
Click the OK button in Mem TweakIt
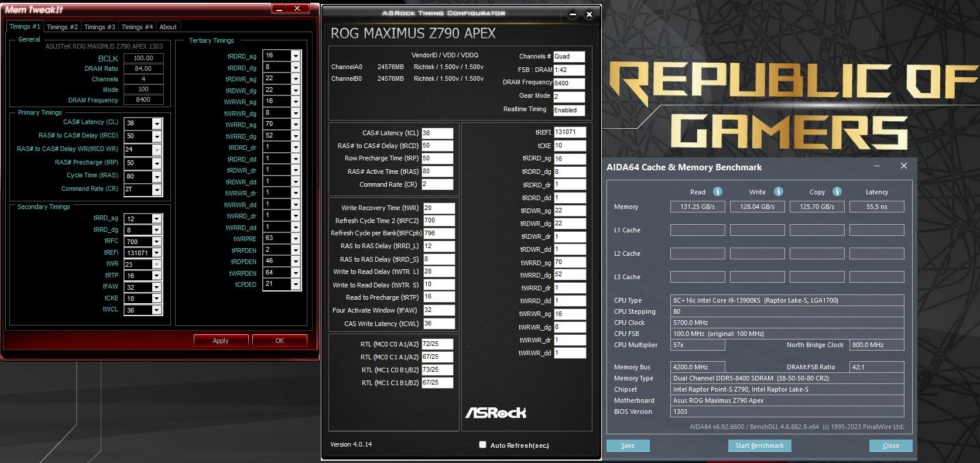(279, 341)
